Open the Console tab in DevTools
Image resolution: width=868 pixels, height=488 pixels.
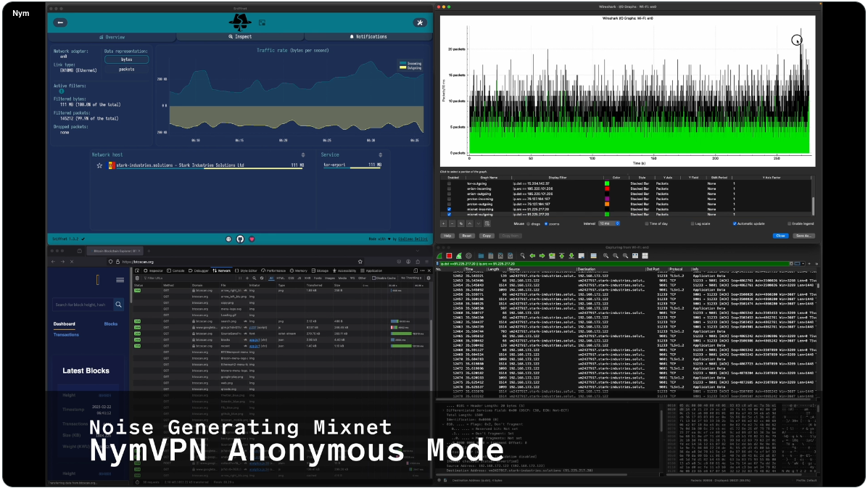click(175, 270)
